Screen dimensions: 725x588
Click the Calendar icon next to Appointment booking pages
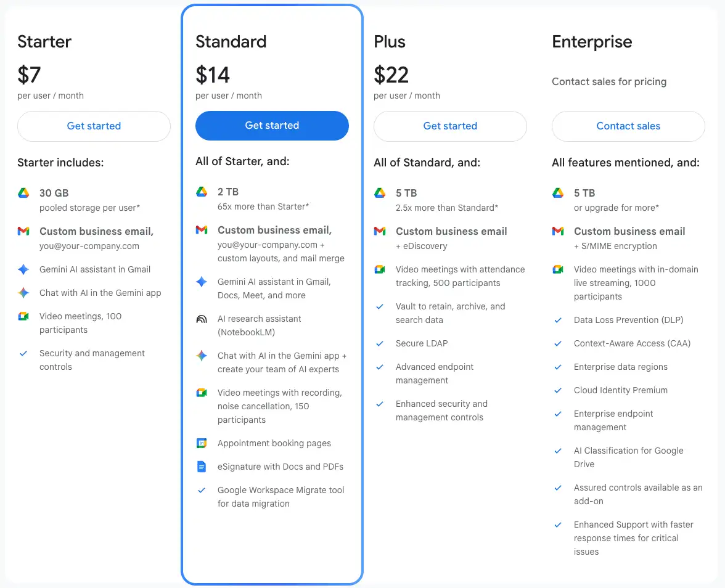pyautogui.click(x=201, y=443)
